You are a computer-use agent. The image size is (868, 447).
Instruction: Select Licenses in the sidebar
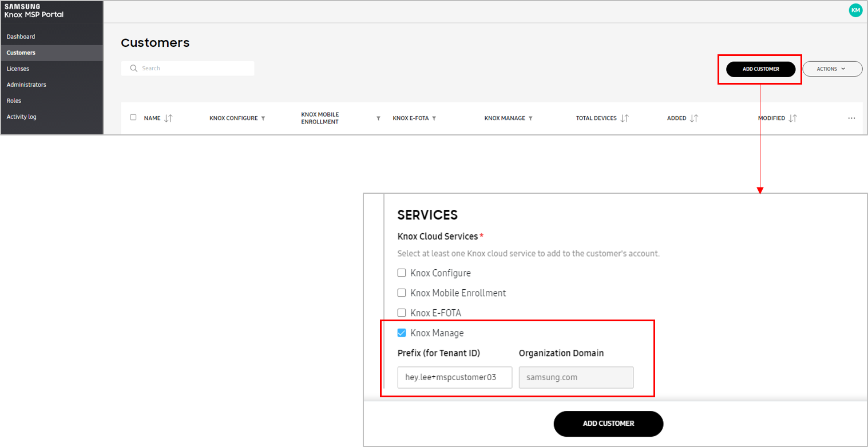pyautogui.click(x=18, y=68)
